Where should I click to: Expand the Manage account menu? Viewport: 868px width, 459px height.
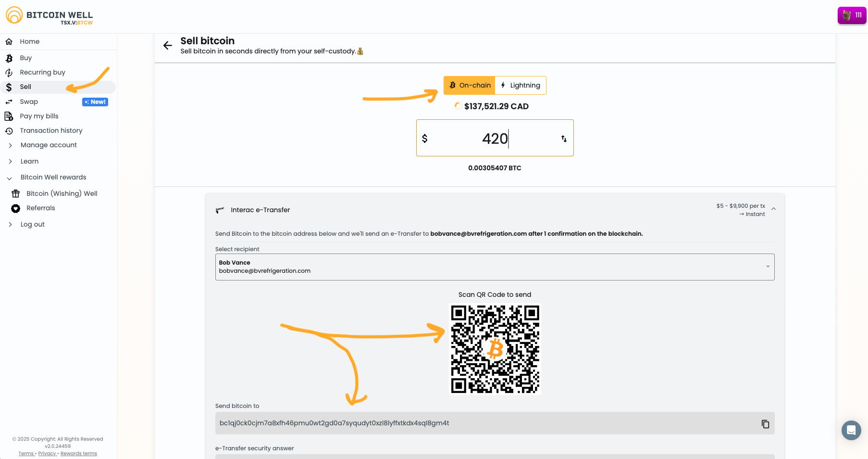click(49, 145)
